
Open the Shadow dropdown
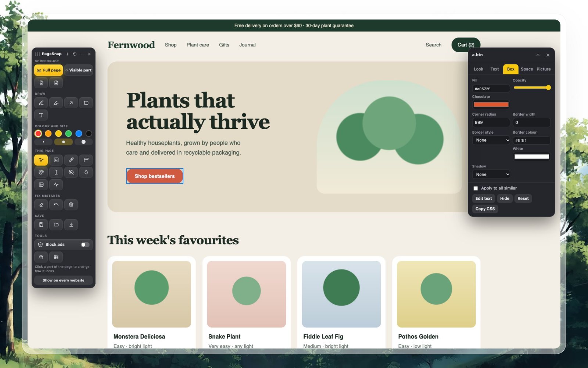pos(491,174)
